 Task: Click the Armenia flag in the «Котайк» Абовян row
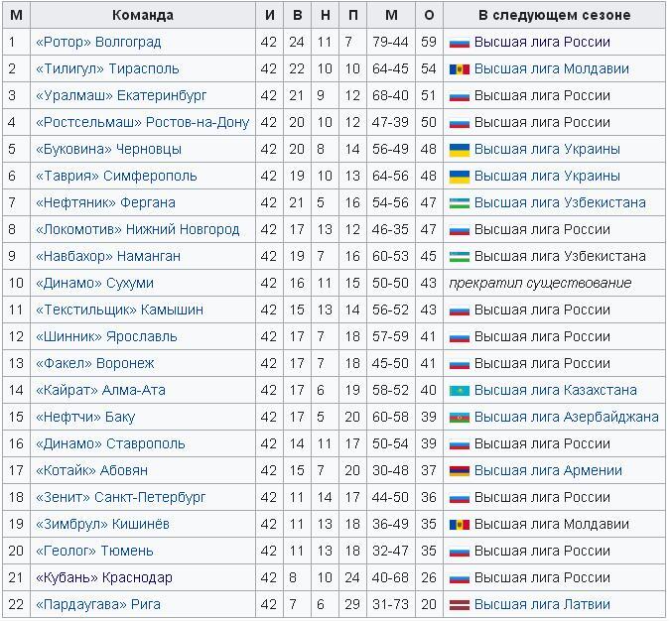(460, 471)
